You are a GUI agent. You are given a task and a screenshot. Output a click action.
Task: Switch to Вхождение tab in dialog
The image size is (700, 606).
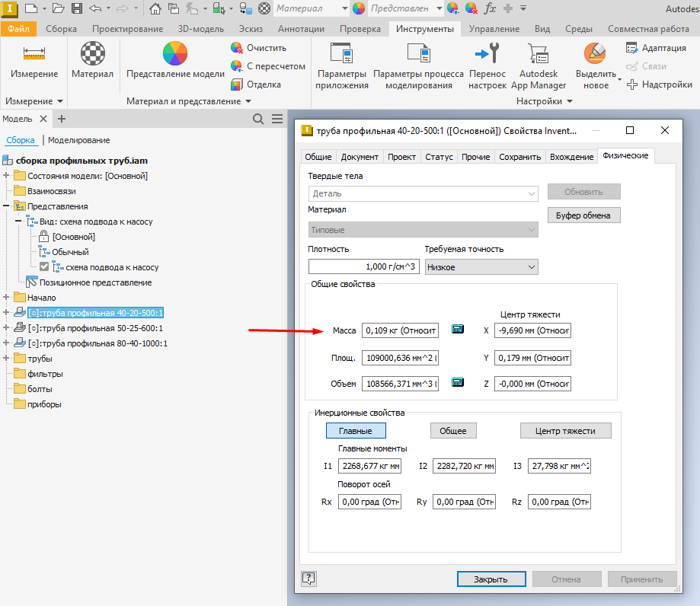point(571,157)
